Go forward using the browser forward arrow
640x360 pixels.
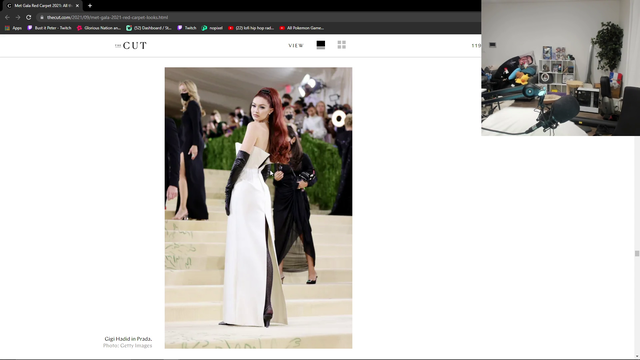click(x=18, y=18)
